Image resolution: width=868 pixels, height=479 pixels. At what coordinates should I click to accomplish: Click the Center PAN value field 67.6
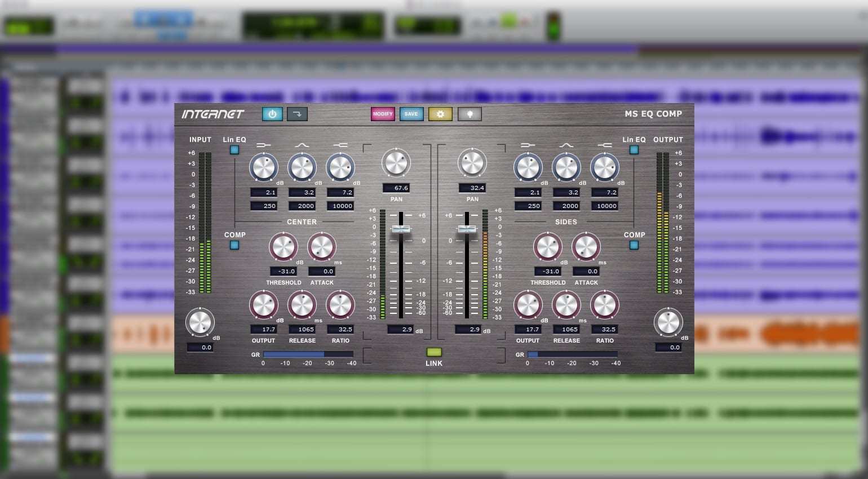[x=396, y=188]
